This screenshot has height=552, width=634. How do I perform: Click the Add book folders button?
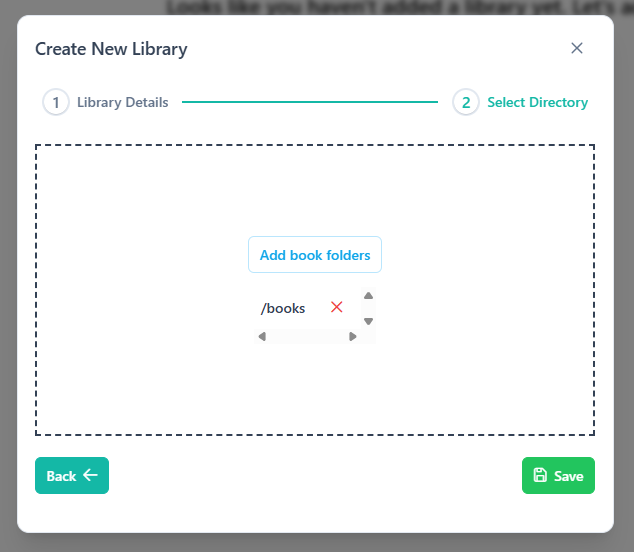[x=315, y=255]
